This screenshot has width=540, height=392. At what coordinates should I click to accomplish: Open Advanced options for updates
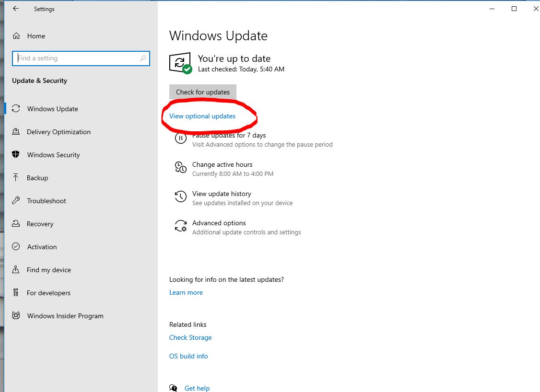[219, 223]
